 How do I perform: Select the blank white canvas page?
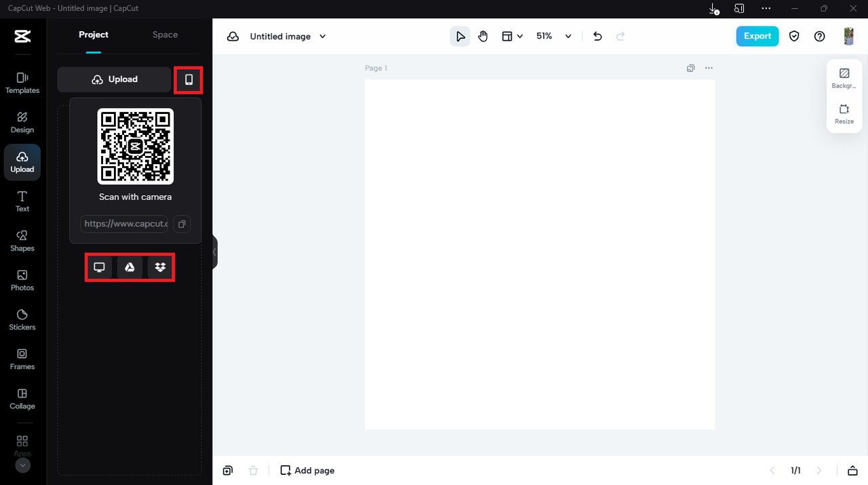540,254
